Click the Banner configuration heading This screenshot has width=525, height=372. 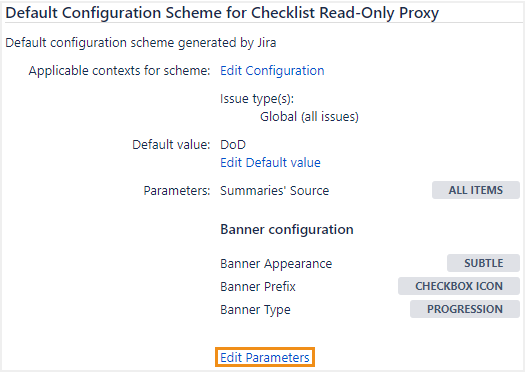(287, 230)
